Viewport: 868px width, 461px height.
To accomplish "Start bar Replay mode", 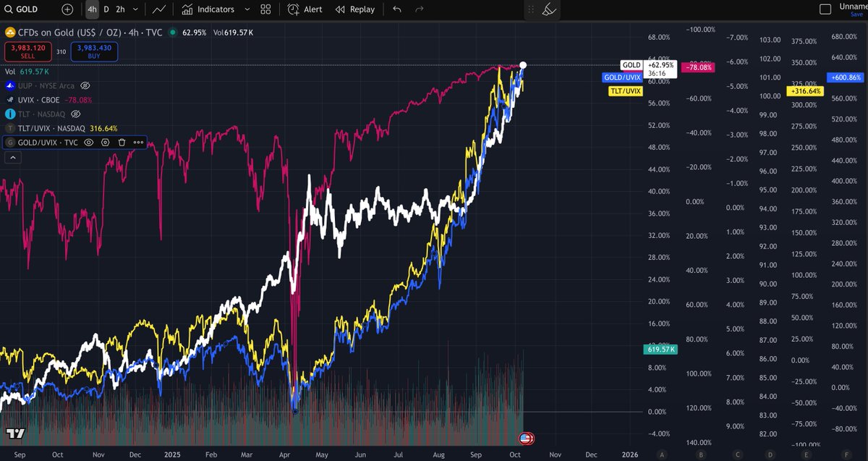I will coord(355,9).
